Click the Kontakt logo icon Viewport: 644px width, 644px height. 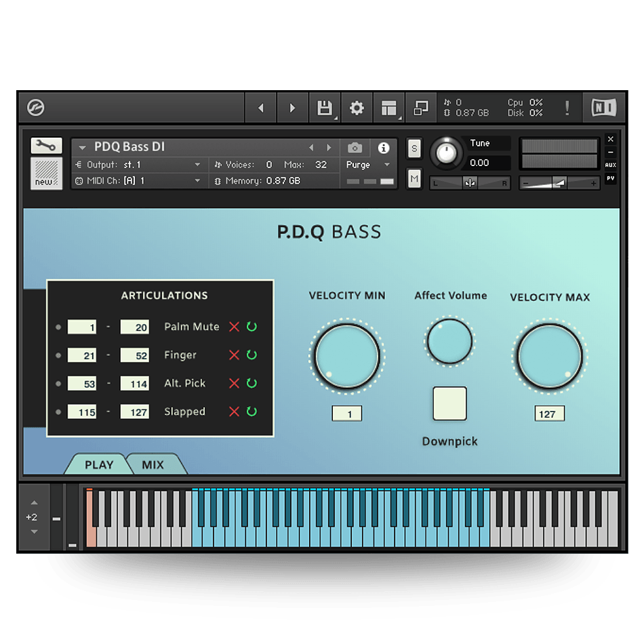click(x=36, y=108)
